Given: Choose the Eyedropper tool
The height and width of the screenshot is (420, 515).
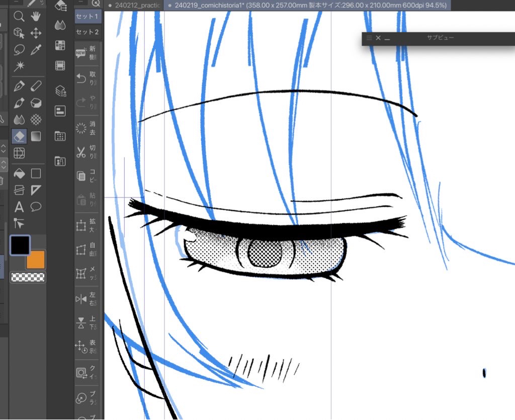Looking at the screenshot, I should (x=36, y=50).
